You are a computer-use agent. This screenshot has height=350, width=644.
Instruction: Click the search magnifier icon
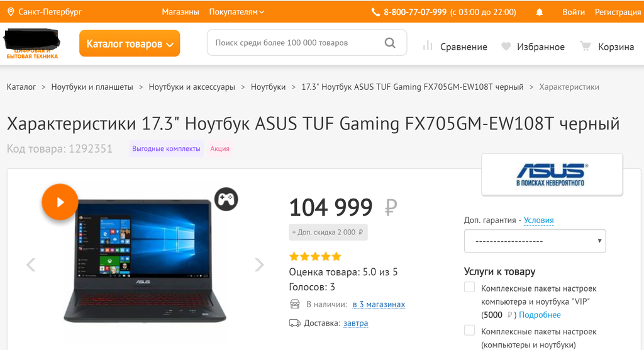(390, 43)
